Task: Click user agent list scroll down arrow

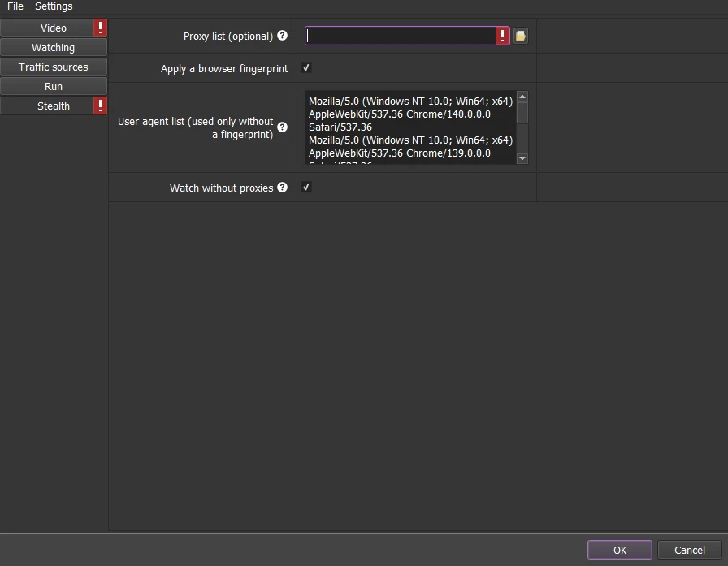Action: pos(522,158)
